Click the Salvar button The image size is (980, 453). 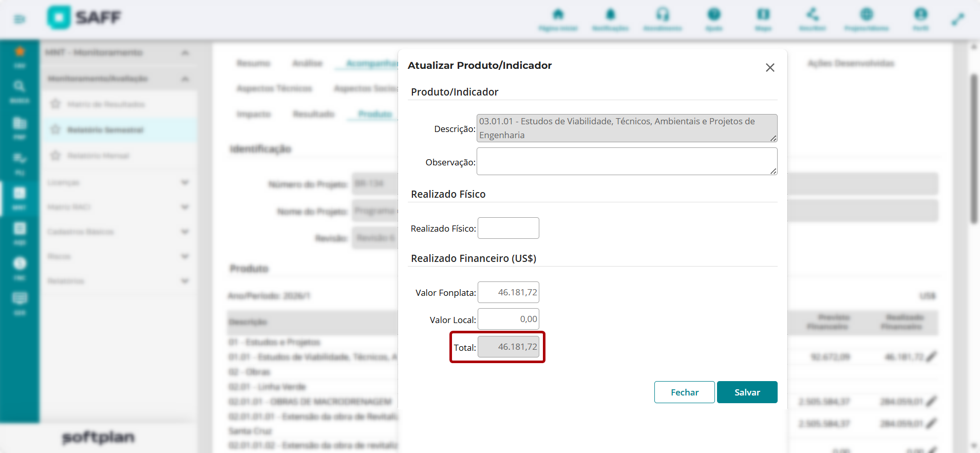pos(747,392)
